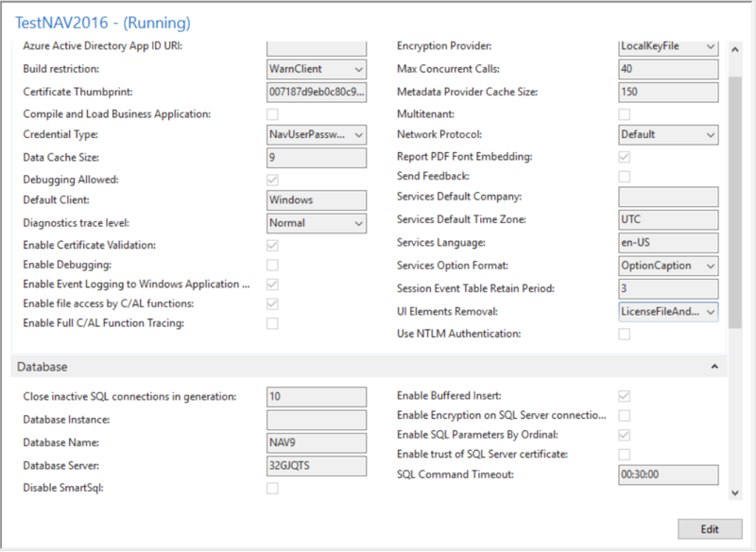Open the Credential Type dropdown
756x552 pixels.
click(317, 135)
